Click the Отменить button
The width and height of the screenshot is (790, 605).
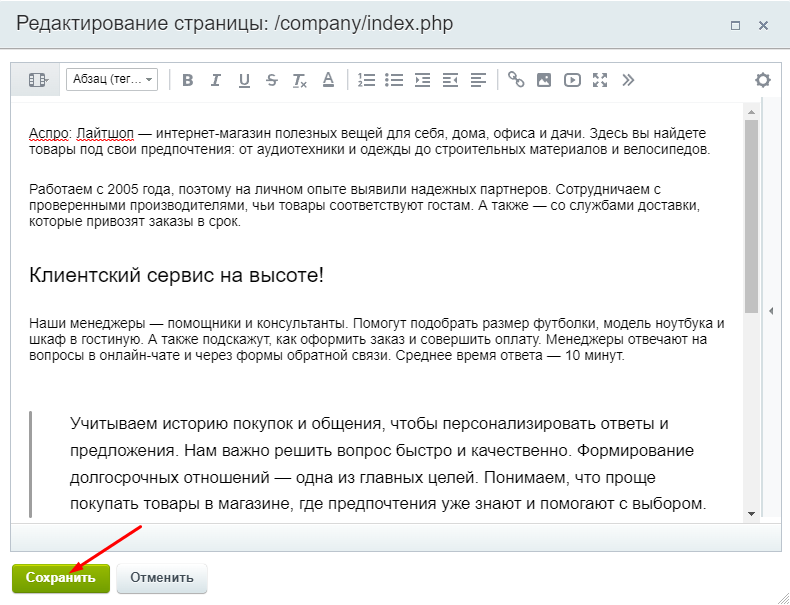coord(162,577)
